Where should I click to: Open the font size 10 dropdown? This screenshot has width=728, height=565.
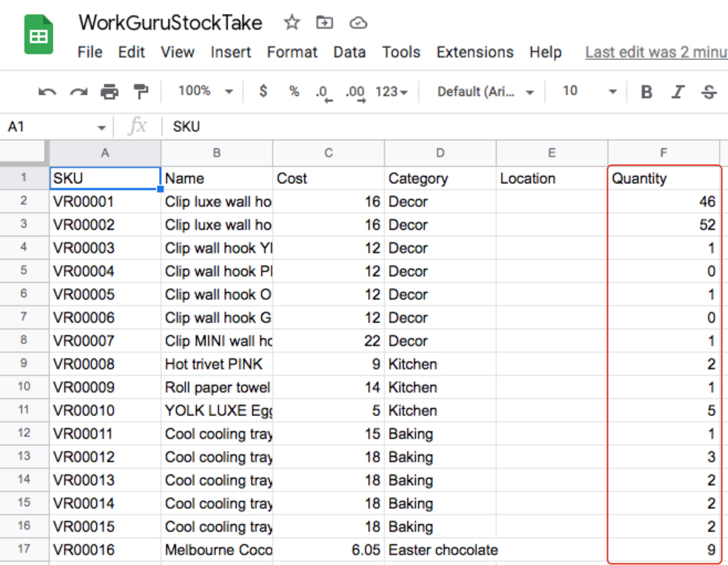[x=590, y=91]
